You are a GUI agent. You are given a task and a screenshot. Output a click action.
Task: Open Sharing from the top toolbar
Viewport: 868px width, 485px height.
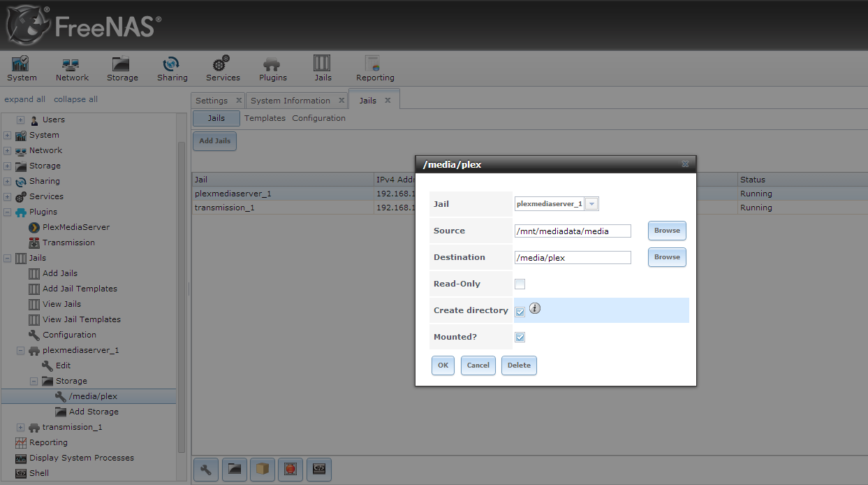pos(172,68)
